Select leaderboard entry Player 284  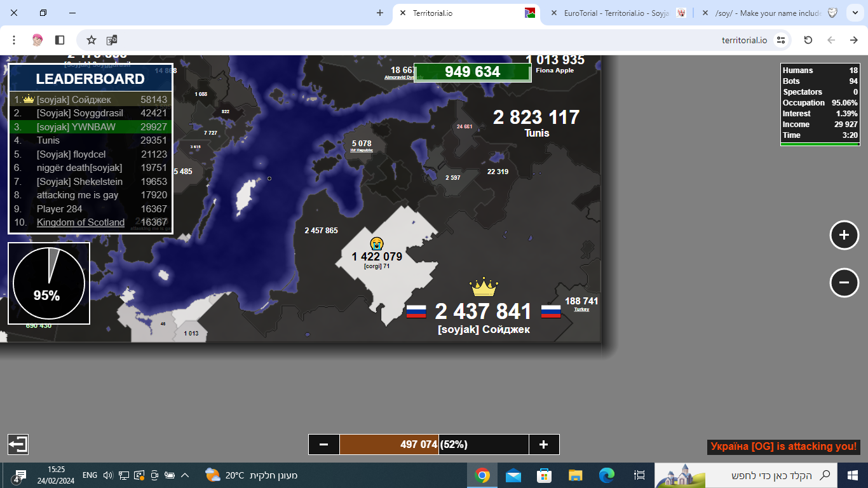tap(90, 209)
